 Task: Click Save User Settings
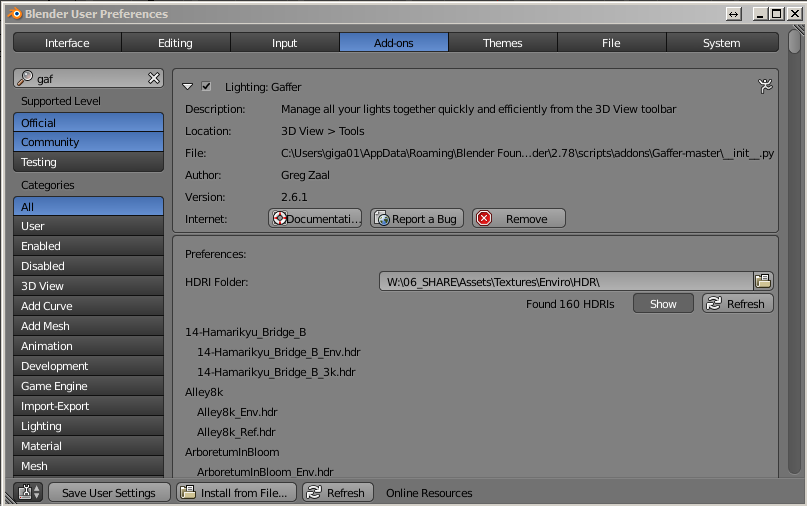109,493
